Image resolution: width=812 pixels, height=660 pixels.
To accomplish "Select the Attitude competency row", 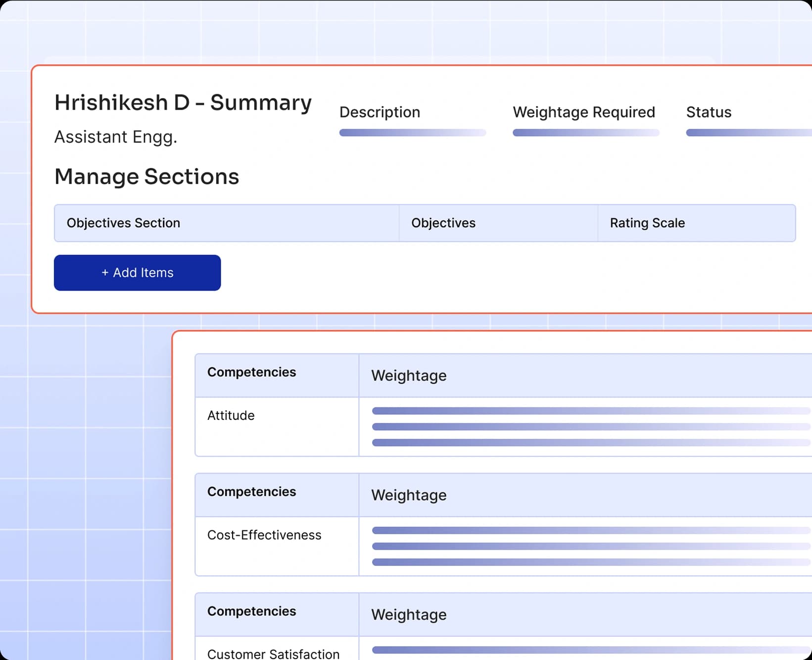I will click(231, 415).
